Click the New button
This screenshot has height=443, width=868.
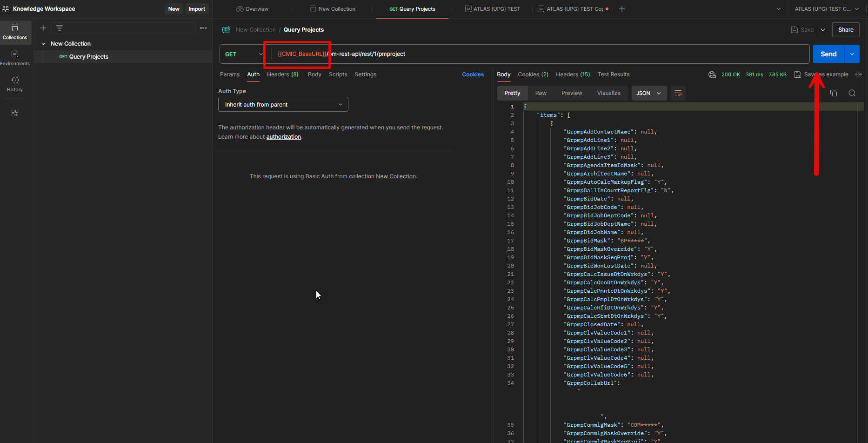(x=174, y=9)
